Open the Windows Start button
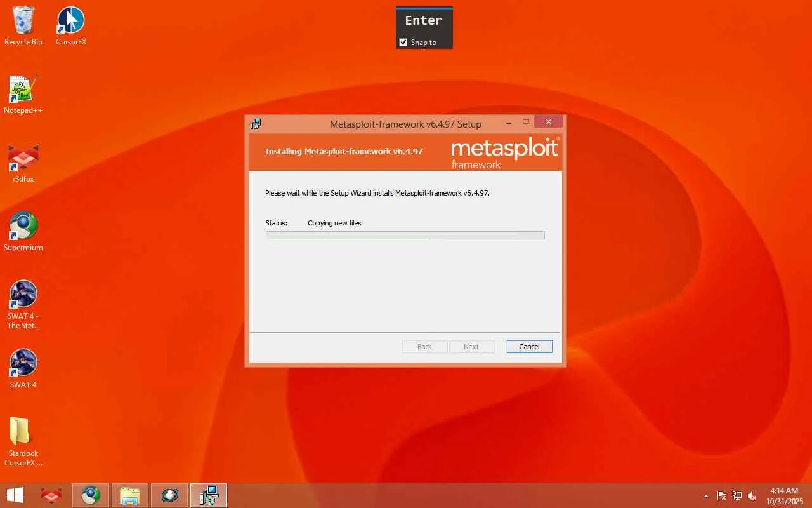 click(x=15, y=495)
